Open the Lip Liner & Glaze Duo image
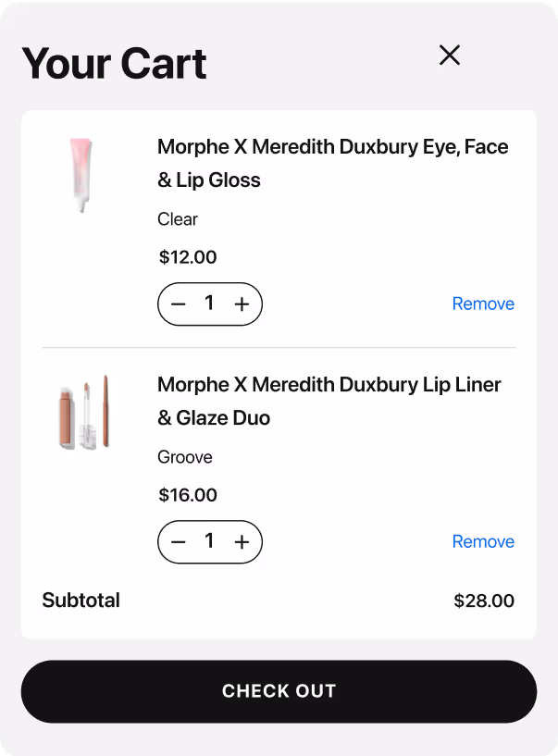Screen dimensions: 558x756 (x=81, y=413)
